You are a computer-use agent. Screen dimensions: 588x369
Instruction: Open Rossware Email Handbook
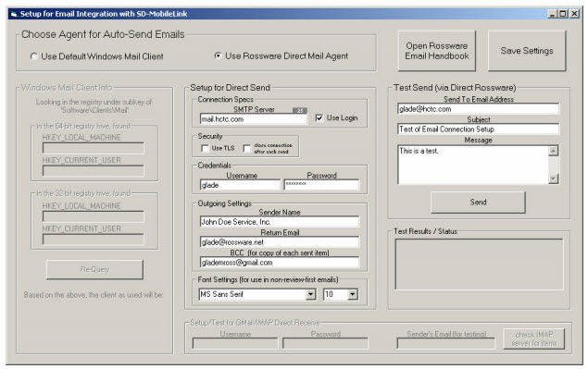(x=437, y=51)
